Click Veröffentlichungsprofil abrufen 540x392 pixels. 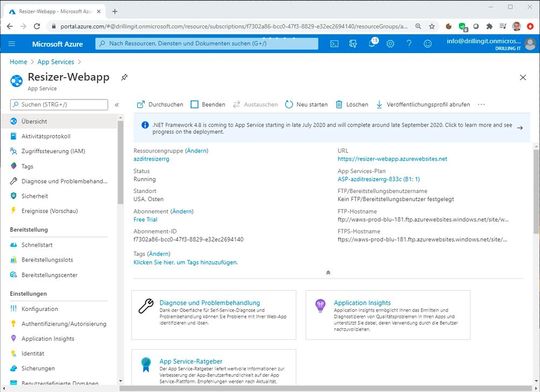click(x=423, y=104)
